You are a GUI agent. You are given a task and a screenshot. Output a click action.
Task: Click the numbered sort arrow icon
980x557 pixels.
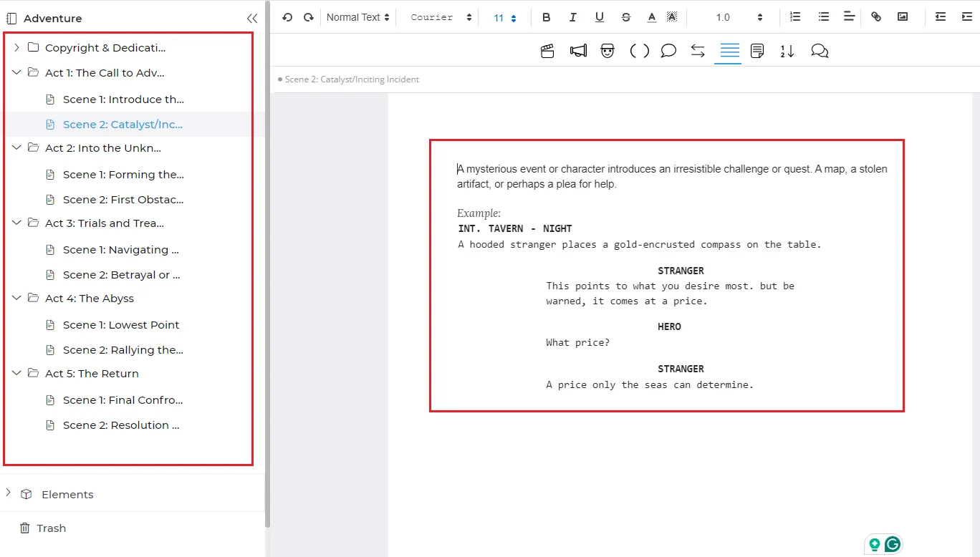point(787,51)
